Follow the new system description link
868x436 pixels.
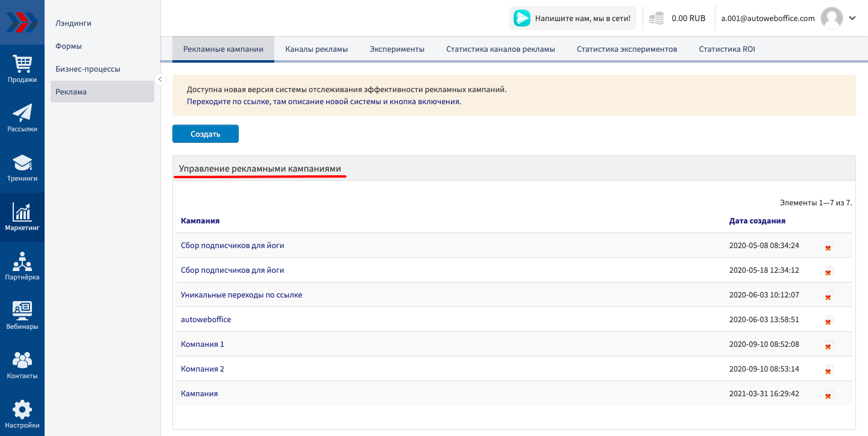(324, 102)
